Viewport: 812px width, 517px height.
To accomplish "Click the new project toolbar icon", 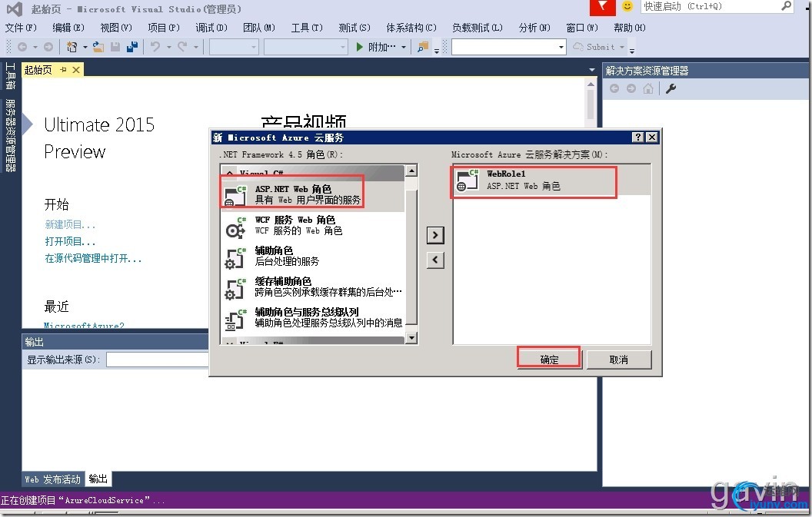I will pyautogui.click(x=72, y=47).
